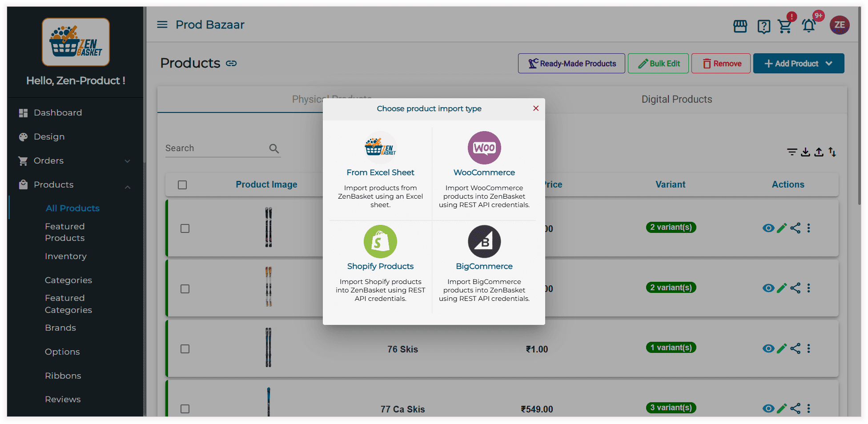Image resolution: width=868 pixels, height=424 pixels.
Task: Click the 76 Skis product thumbnail
Action: (269, 348)
